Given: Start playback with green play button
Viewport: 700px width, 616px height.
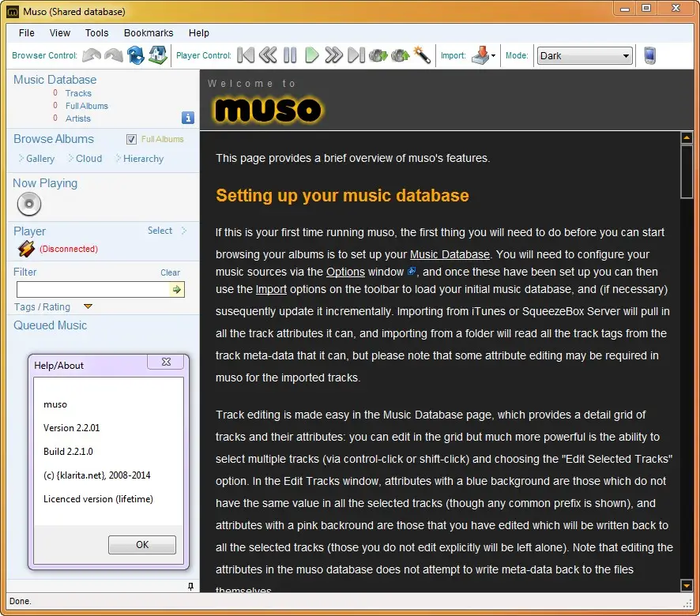Looking at the screenshot, I should pyautogui.click(x=311, y=55).
